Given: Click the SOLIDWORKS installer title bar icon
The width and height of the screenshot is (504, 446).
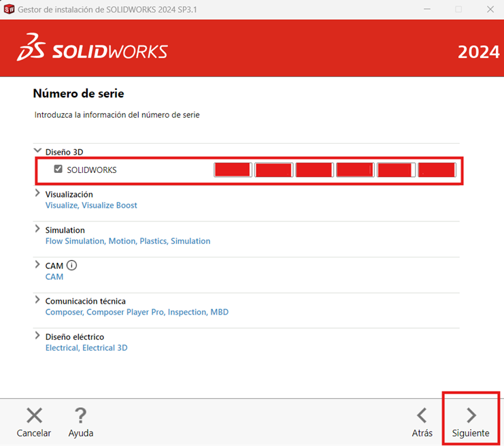Looking at the screenshot, I should 9,10.
